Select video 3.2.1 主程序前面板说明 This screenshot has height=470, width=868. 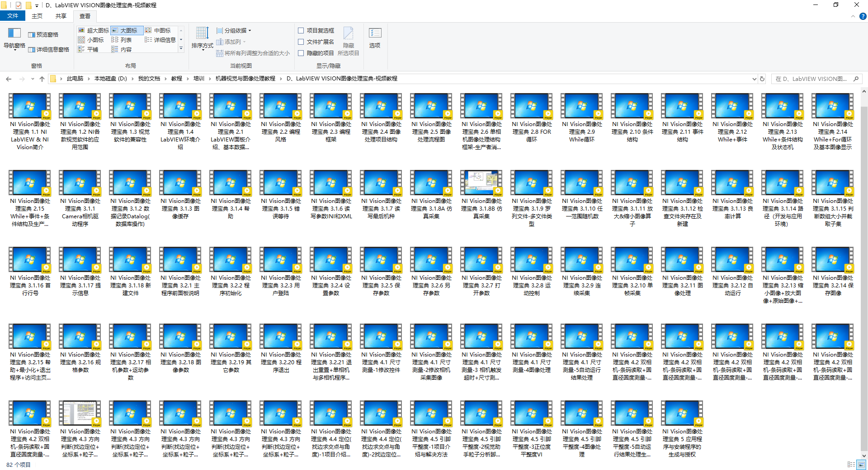coord(180,272)
